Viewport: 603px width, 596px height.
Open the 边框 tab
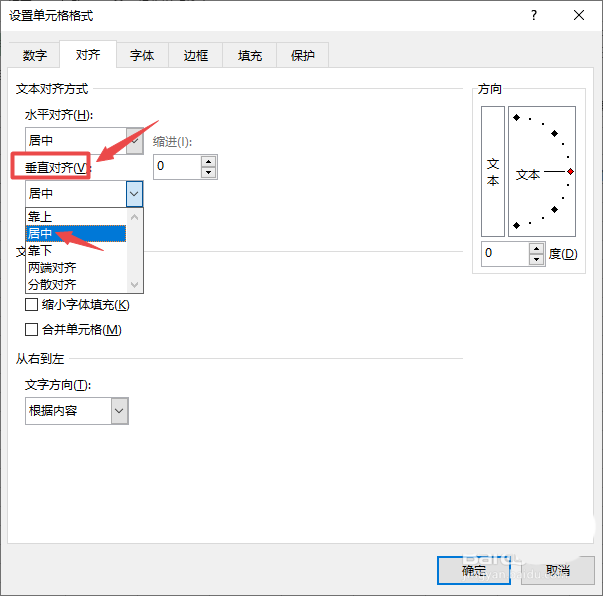196,56
